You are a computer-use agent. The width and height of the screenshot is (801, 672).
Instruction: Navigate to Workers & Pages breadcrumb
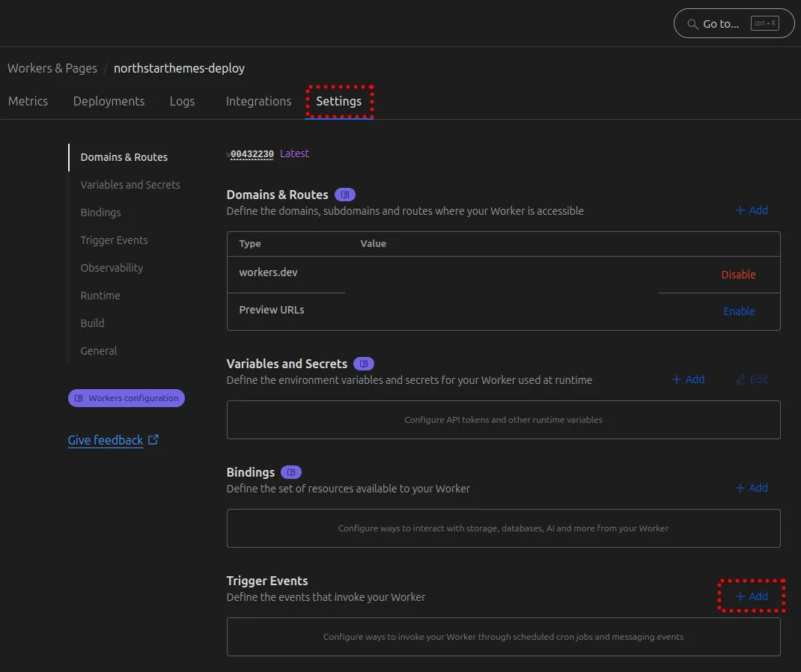pyautogui.click(x=52, y=68)
